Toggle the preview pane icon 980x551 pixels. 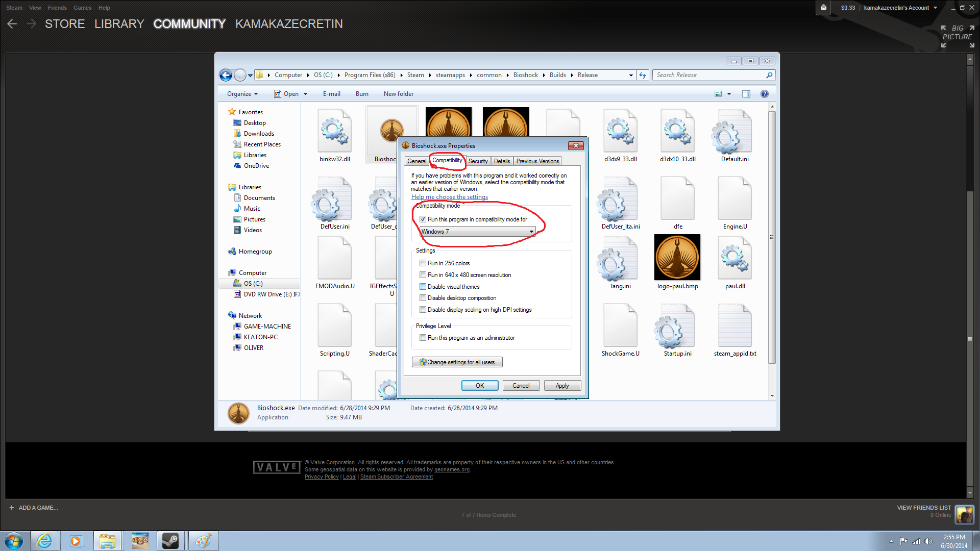[x=746, y=94]
